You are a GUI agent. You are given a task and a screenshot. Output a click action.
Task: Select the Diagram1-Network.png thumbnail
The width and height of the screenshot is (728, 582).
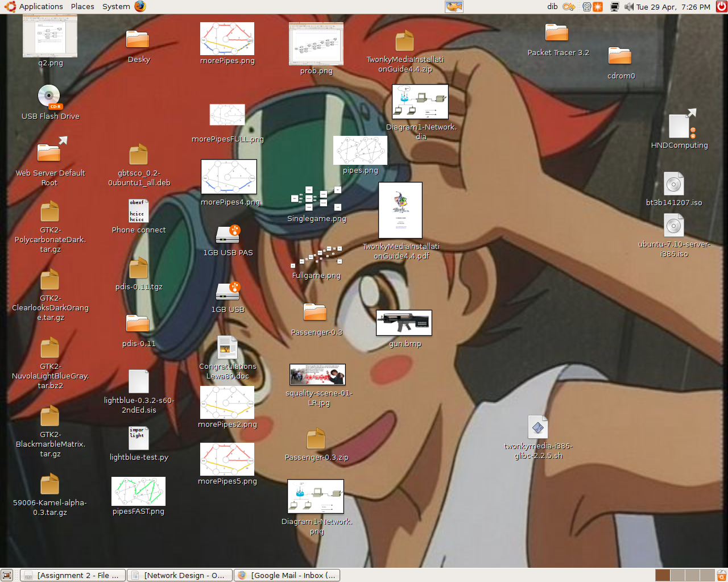coord(316,497)
